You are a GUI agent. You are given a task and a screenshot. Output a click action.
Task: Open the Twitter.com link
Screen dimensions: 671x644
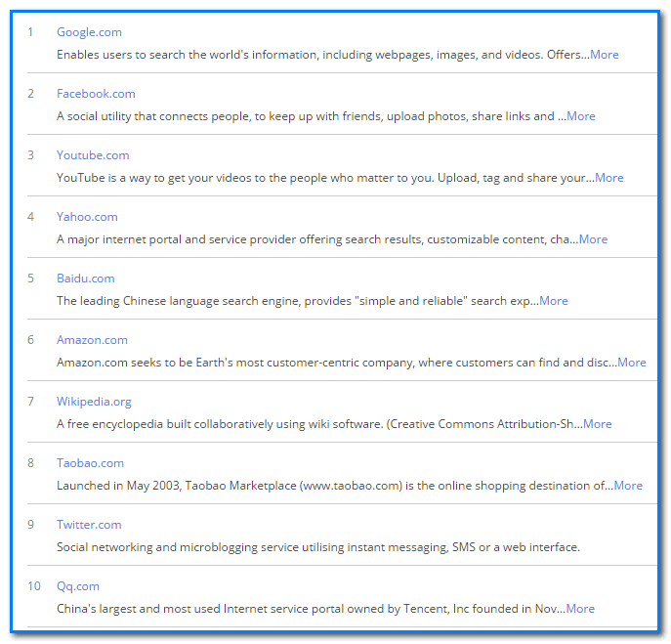tap(89, 525)
